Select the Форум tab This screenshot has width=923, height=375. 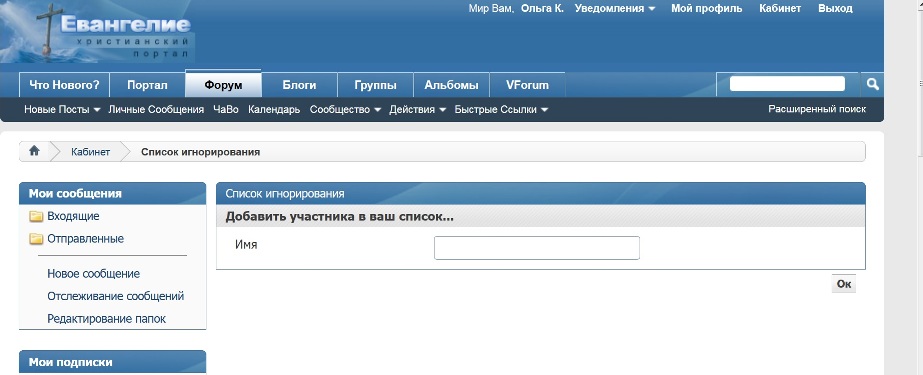click(223, 84)
